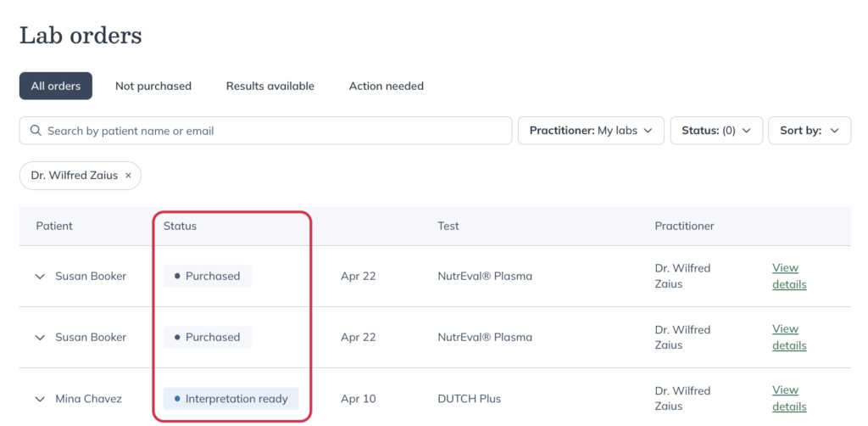Switch to the Not purchased tab
The width and height of the screenshot is (868, 426).
pyautogui.click(x=153, y=86)
